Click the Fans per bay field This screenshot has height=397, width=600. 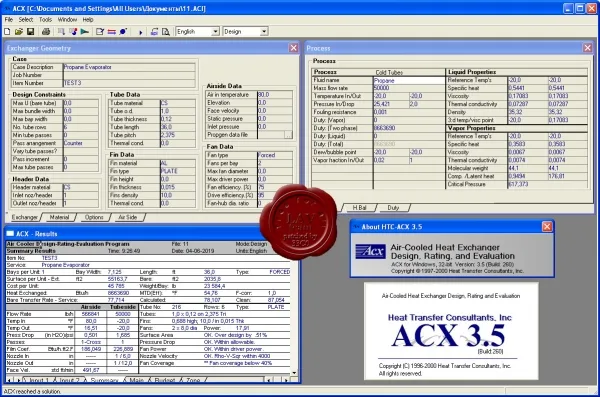click(x=275, y=163)
